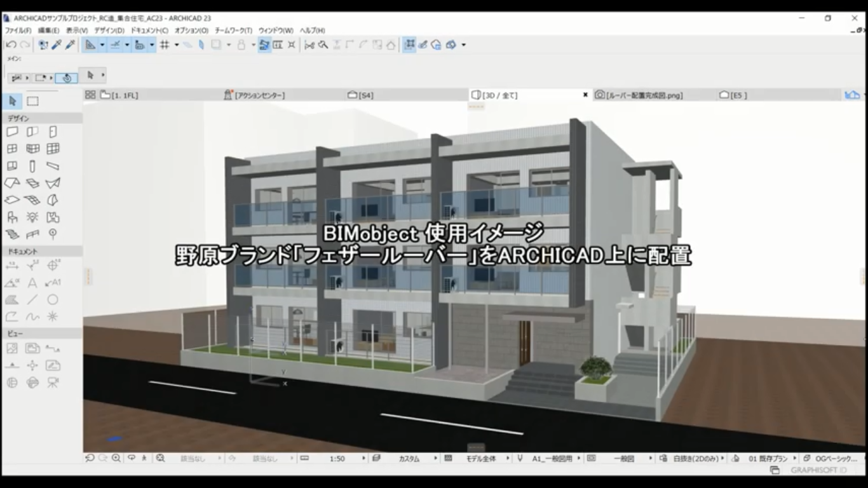Select the Roof tool
The height and width of the screenshot is (488, 868).
pyautogui.click(x=12, y=183)
